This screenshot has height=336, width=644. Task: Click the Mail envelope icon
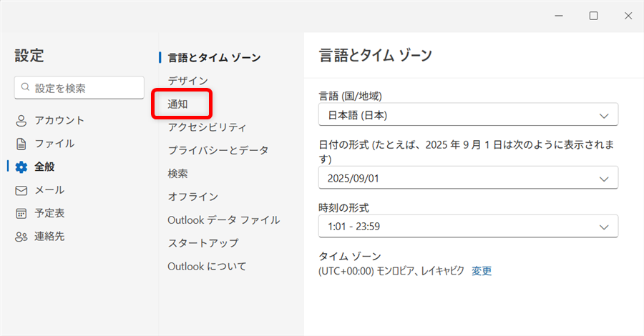click(x=21, y=190)
